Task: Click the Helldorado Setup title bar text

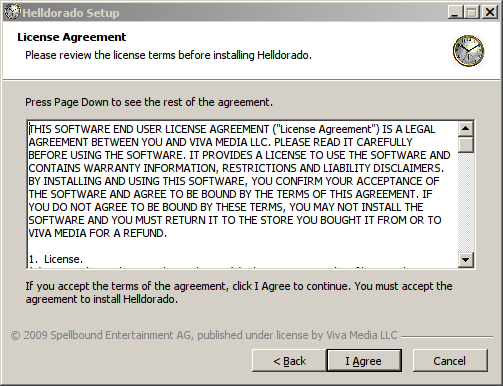Action: 71,13
